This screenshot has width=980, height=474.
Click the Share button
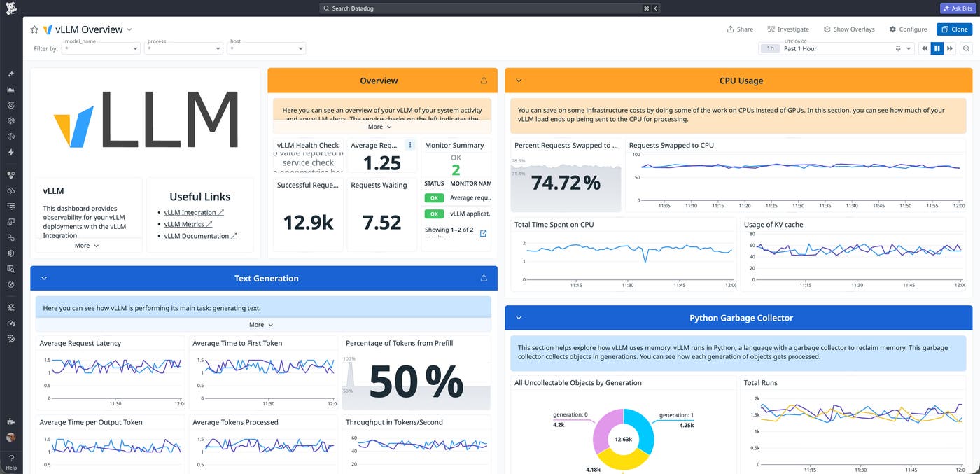coord(740,29)
